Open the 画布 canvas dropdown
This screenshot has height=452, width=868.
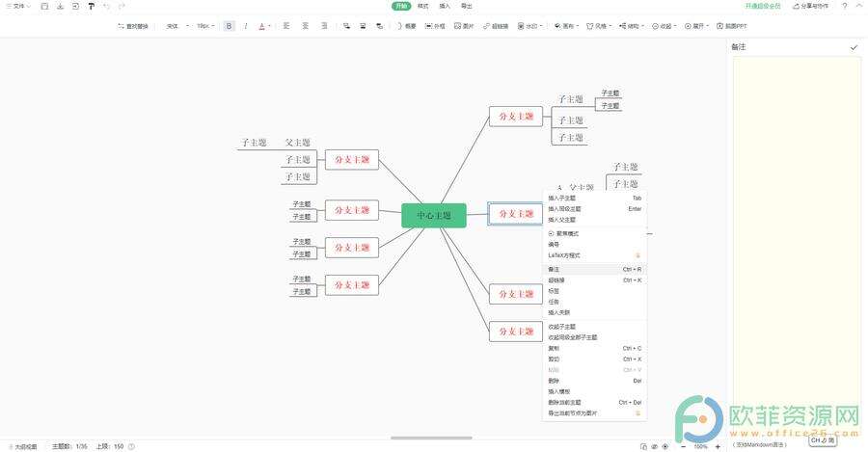tap(566, 26)
